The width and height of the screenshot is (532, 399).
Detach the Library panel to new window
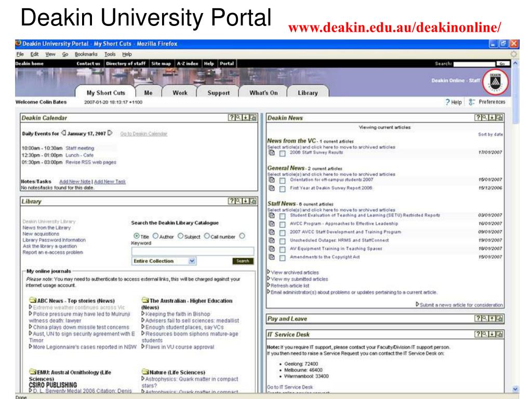point(253,201)
